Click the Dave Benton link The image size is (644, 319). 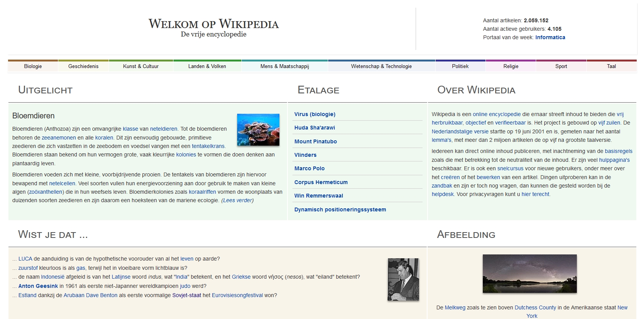[x=102, y=295]
